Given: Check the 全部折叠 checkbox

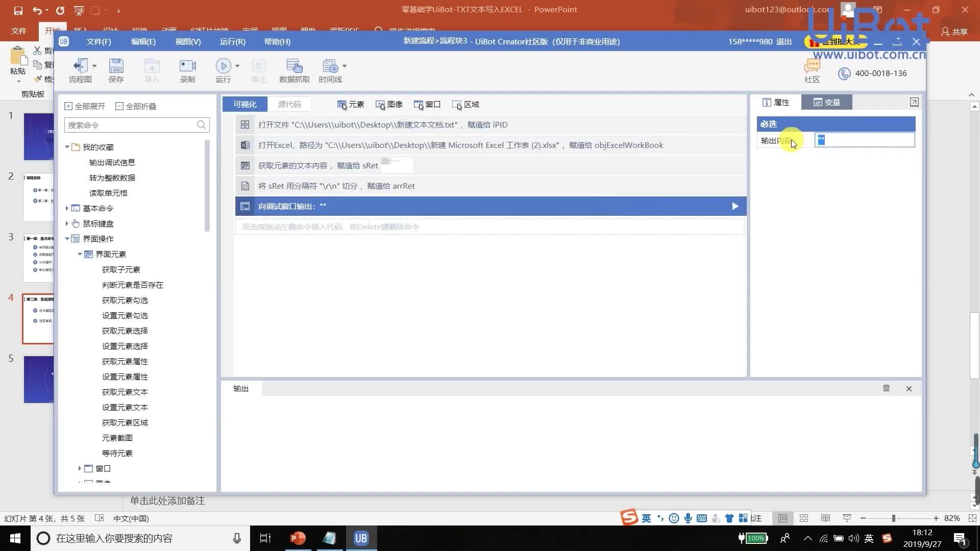Looking at the screenshot, I should point(119,106).
